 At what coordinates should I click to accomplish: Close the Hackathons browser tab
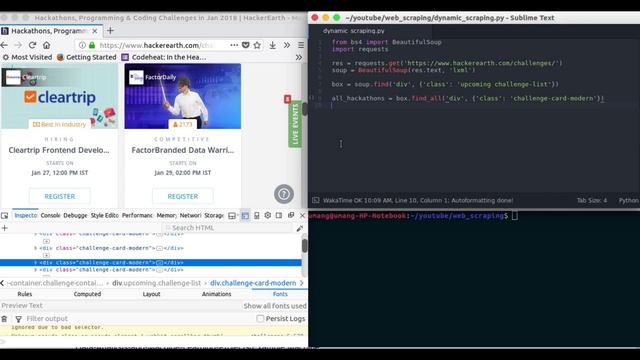pos(95,31)
